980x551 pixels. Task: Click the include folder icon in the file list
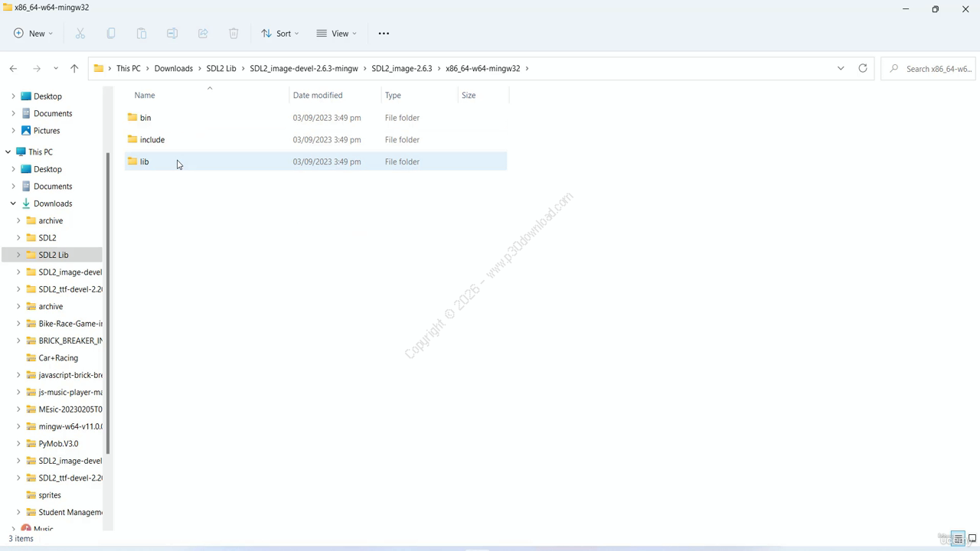[x=132, y=139]
